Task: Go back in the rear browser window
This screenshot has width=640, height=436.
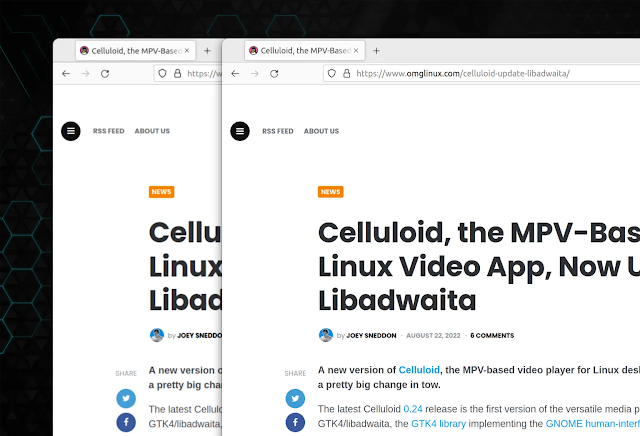Action: [66, 73]
